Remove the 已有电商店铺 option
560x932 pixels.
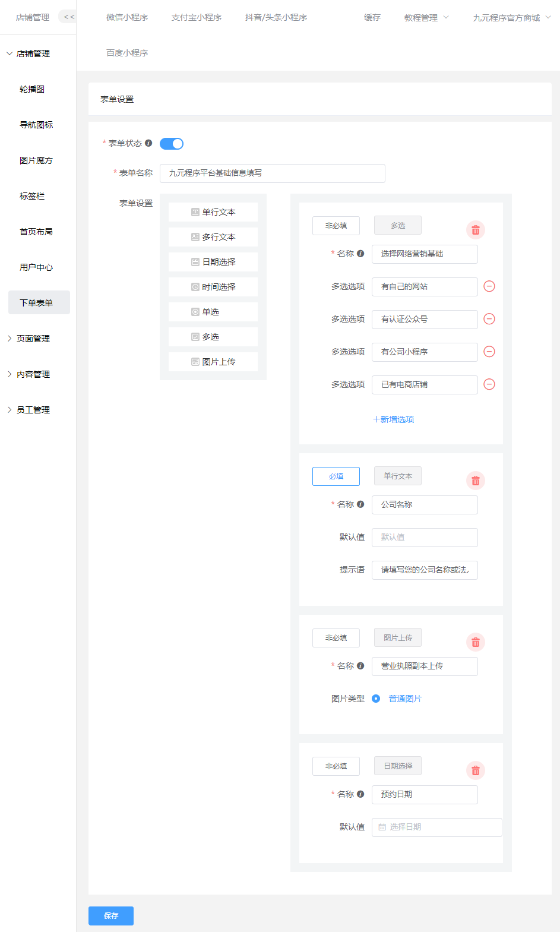point(489,384)
